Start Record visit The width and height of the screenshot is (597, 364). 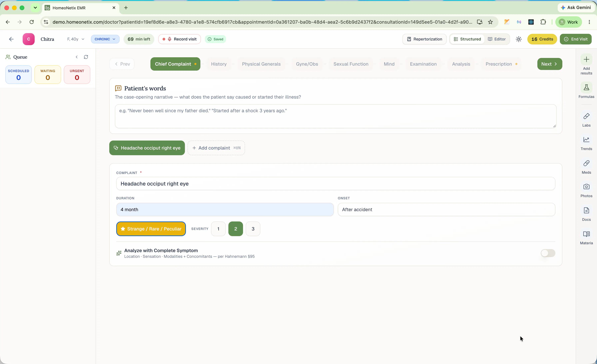coord(179,39)
